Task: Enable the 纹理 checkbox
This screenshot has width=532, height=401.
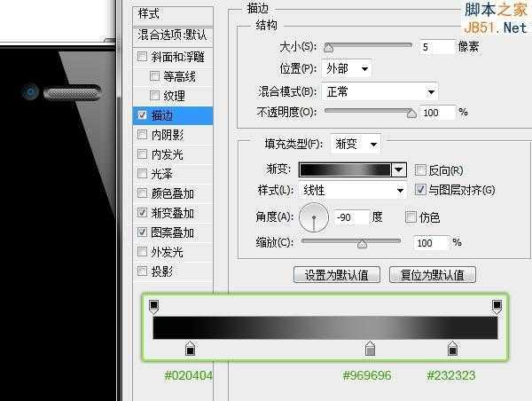Action: click(154, 96)
